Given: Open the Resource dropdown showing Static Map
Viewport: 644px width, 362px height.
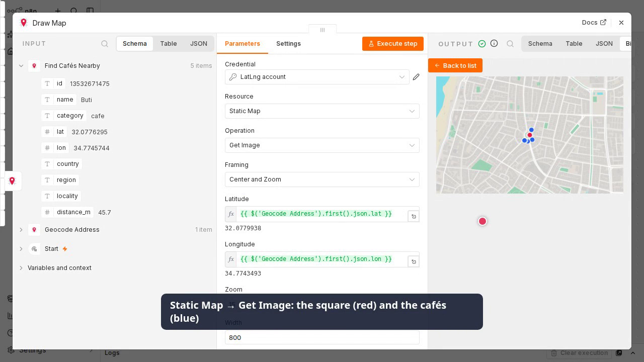Looking at the screenshot, I should [322, 111].
